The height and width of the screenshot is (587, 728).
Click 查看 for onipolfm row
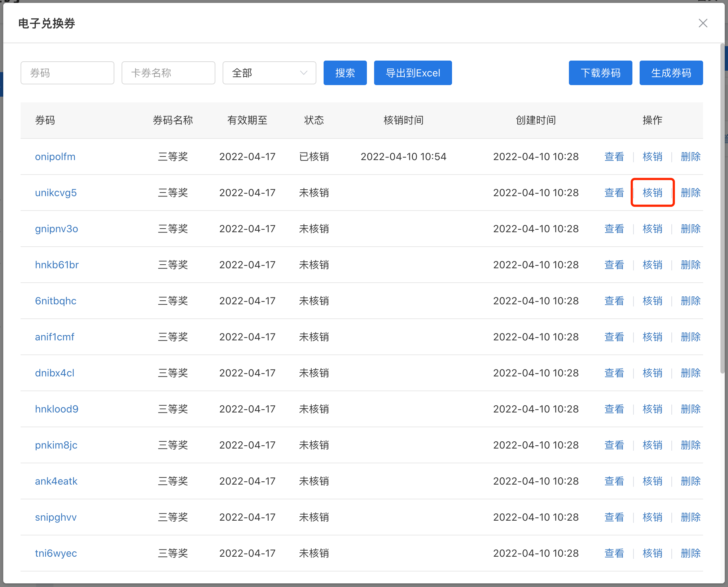point(614,156)
